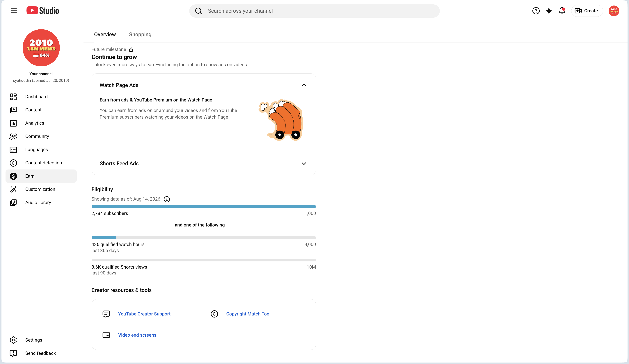629x364 pixels.
Task: Open the Copyright Match Tool link
Action: (248, 314)
